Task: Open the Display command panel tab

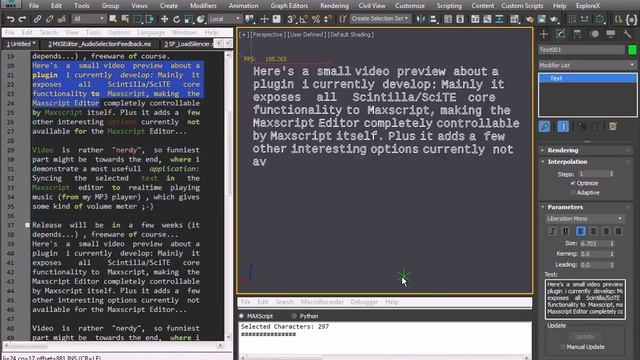Action: tap(611, 34)
